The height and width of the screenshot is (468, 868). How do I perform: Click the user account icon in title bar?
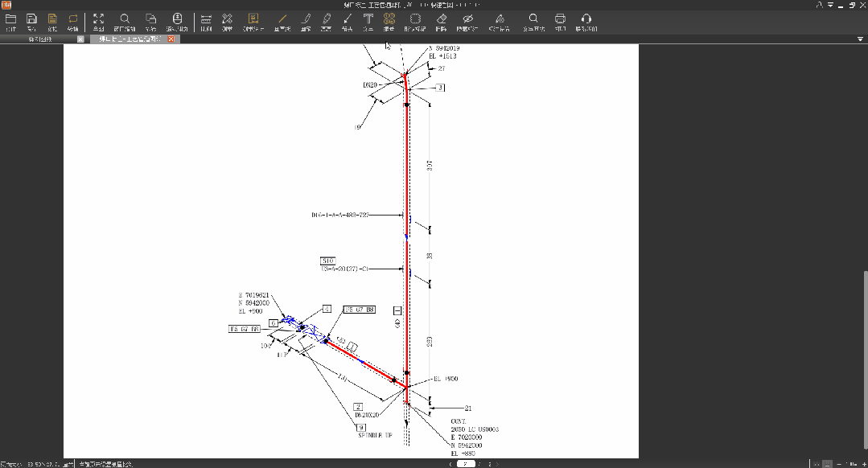click(820, 5)
